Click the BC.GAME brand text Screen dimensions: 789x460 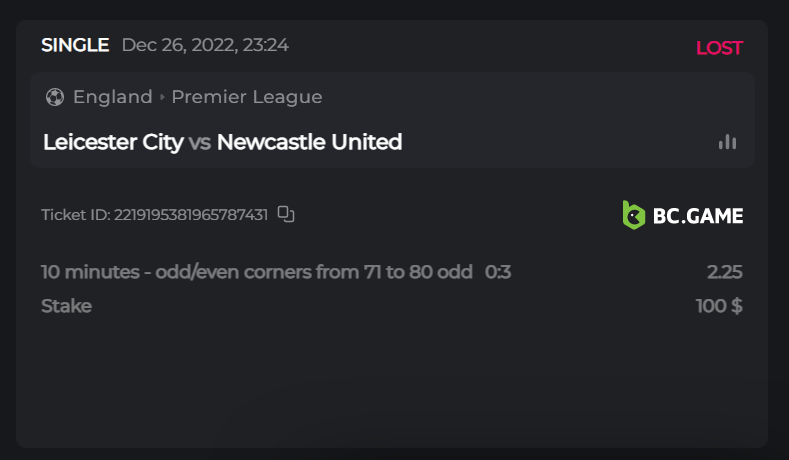coord(698,215)
